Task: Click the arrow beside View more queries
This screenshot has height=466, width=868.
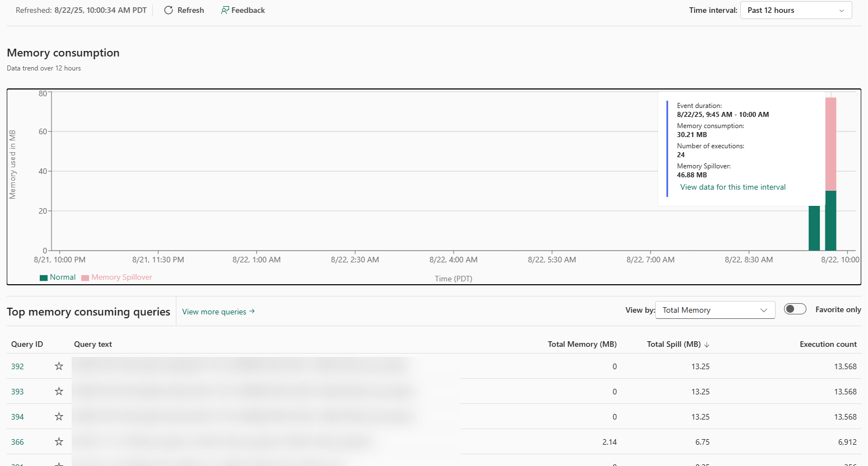Action: click(x=252, y=312)
